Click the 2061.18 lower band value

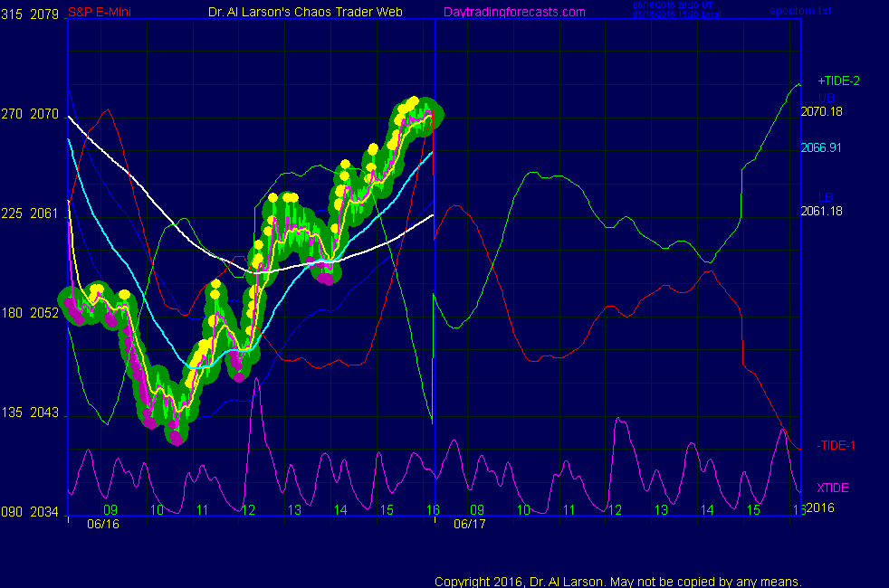point(821,211)
